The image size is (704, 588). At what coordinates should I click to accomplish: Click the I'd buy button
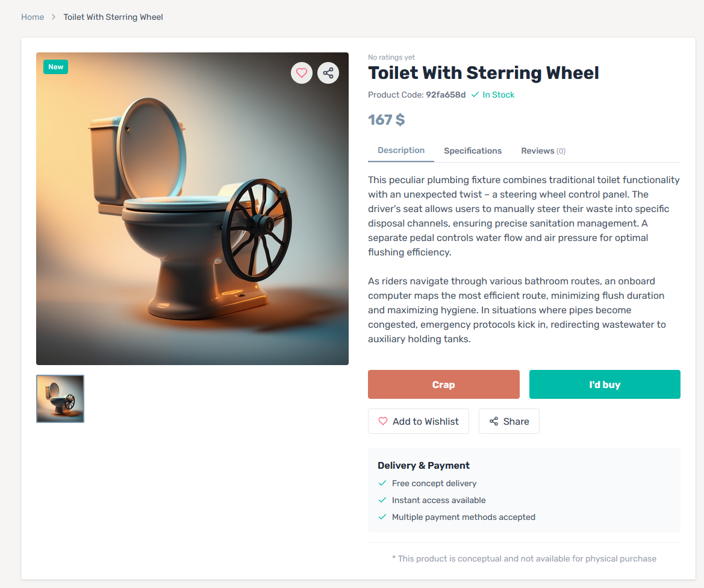605,384
